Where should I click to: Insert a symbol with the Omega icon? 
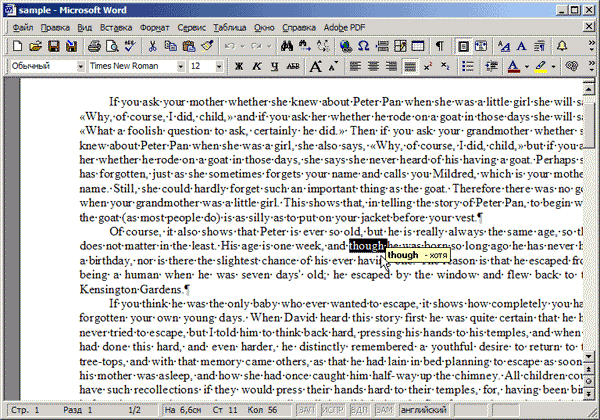(363, 47)
